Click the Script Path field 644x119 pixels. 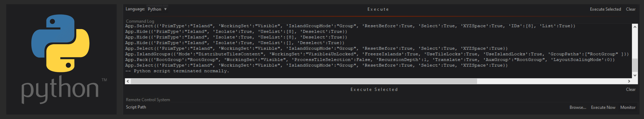[338, 107]
